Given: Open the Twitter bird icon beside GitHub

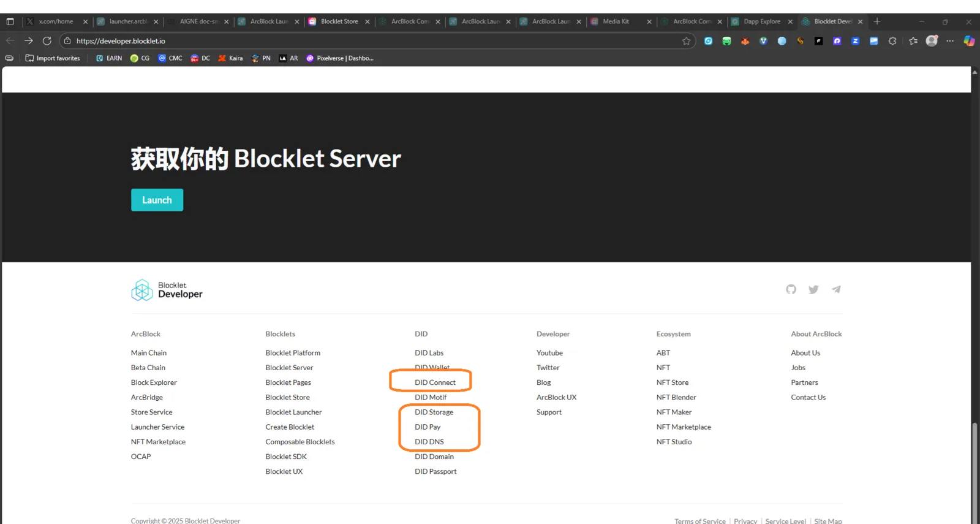Looking at the screenshot, I should (x=813, y=289).
